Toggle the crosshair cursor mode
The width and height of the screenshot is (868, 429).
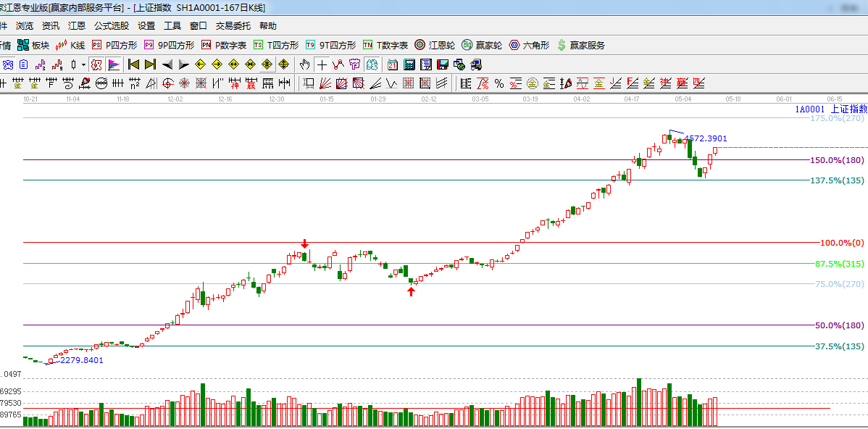pyautogui.click(x=322, y=64)
